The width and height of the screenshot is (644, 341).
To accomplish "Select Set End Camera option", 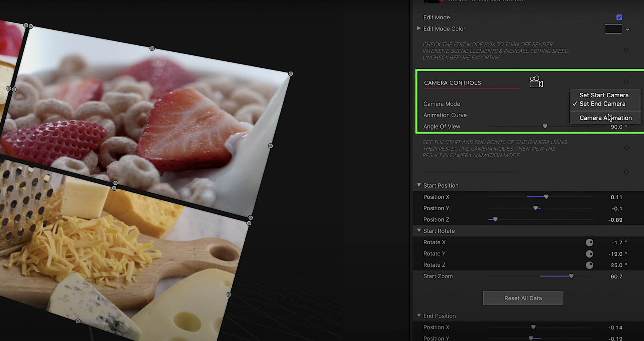I will coord(602,104).
